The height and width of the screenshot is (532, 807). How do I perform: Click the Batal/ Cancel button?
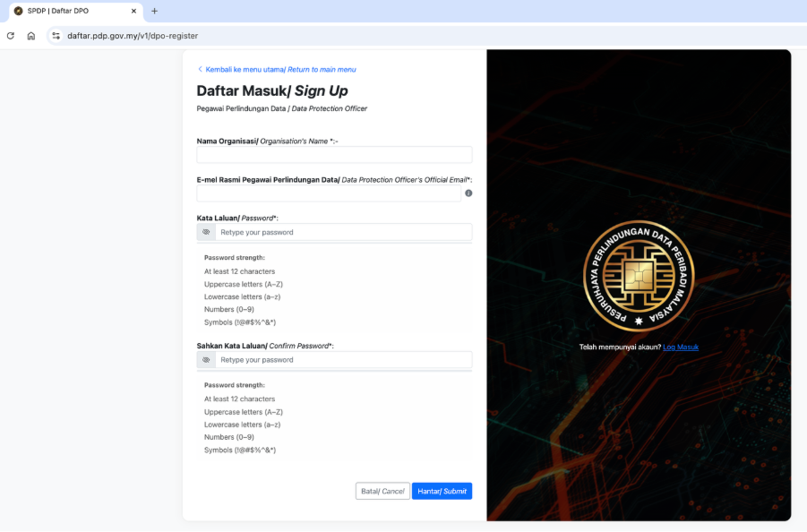coord(383,492)
